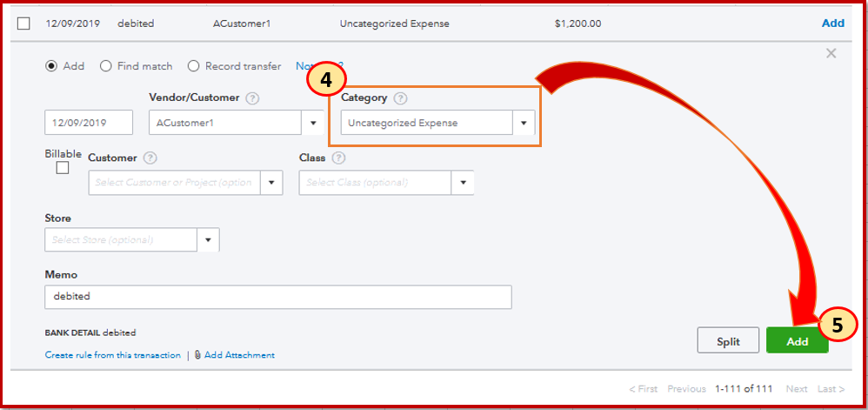Image resolution: width=868 pixels, height=410 pixels.
Task: Click Create rule from this transaction link
Action: pyautogui.click(x=113, y=355)
